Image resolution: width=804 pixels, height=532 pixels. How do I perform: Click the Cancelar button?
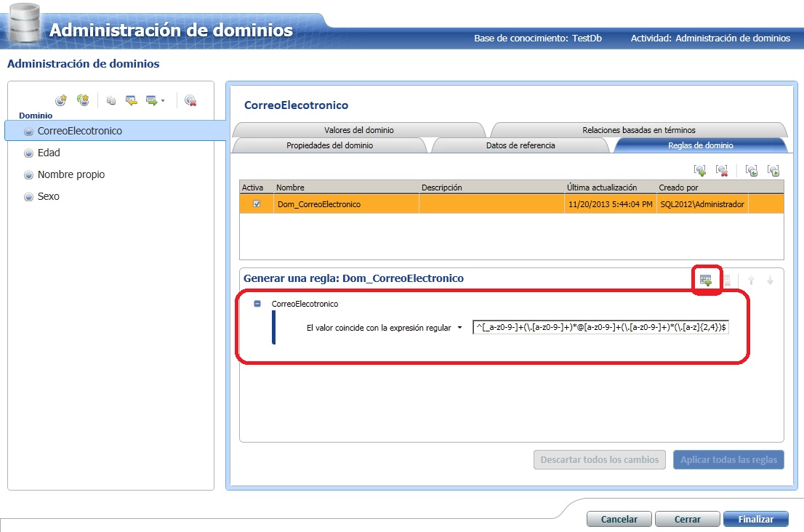(619, 519)
